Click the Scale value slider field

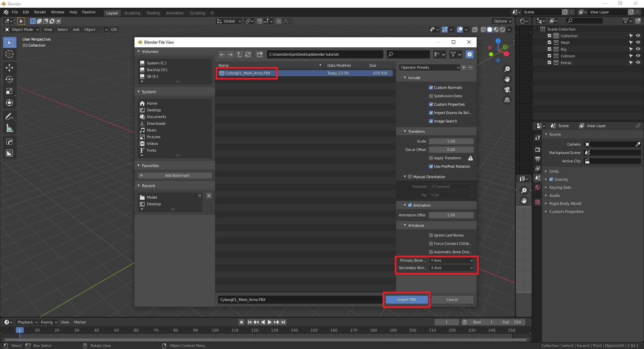click(x=451, y=141)
